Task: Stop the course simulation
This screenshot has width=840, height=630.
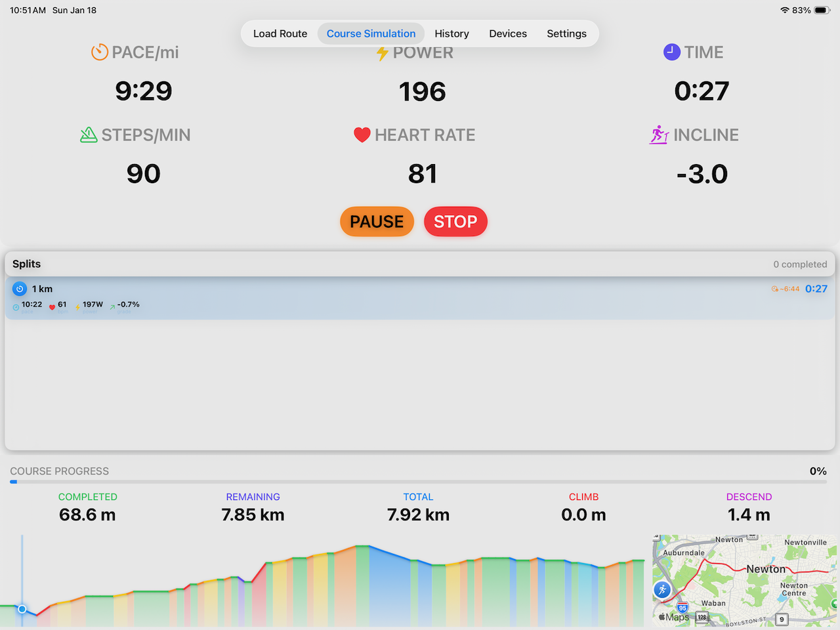Action: [x=455, y=221]
